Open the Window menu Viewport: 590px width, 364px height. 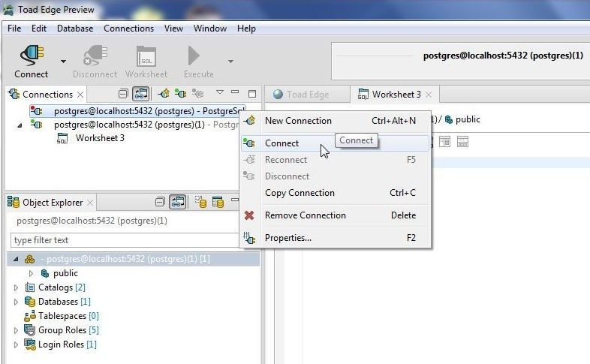tap(210, 29)
